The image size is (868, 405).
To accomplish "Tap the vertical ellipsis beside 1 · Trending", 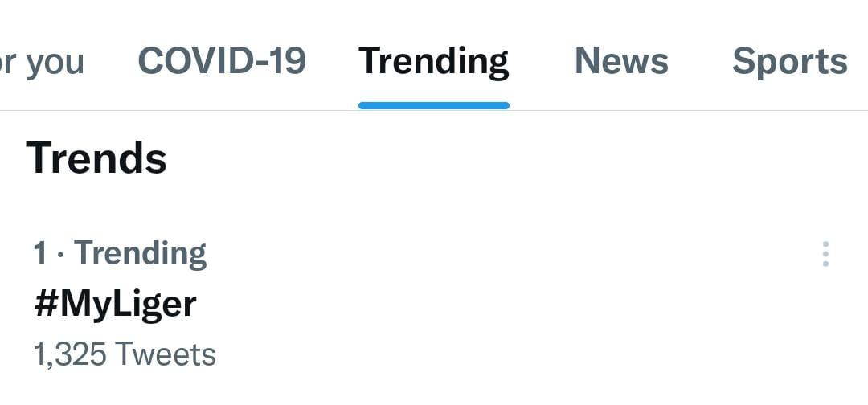I will pyautogui.click(x=825, y=254).
